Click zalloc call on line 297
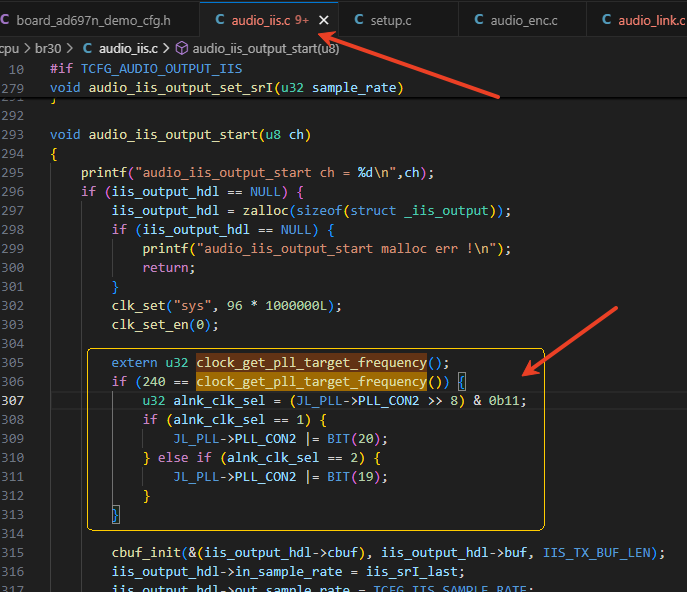This screenshot has width=687, height=592. pyautogui.click(x=266, y=211)
